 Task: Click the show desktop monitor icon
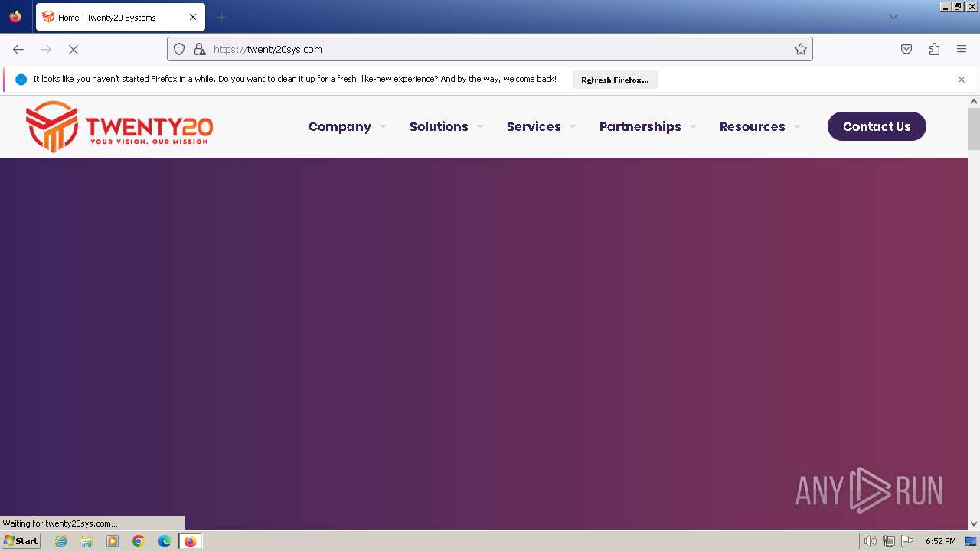click(971, 541)
